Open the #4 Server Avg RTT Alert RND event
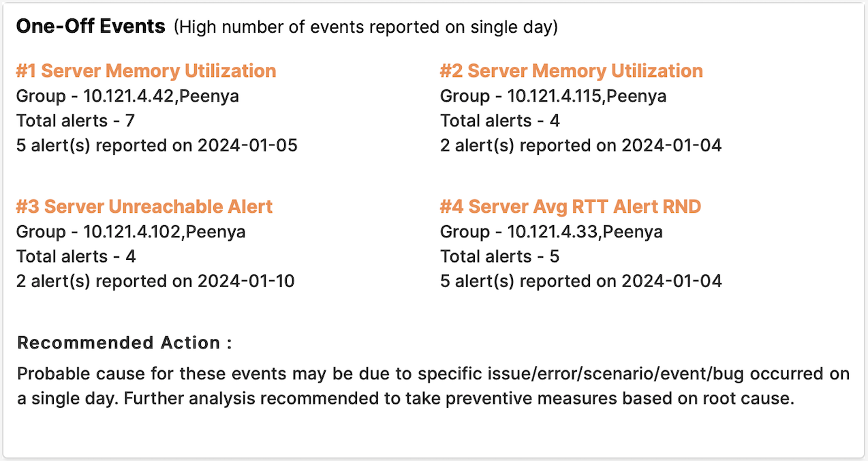 click(x=570, y=207)
